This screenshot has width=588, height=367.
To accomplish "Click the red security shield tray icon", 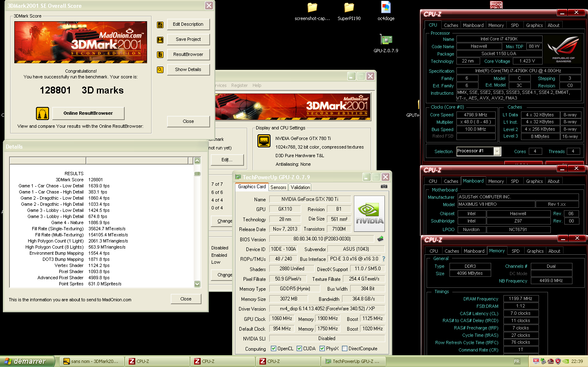I will (558, 361).
